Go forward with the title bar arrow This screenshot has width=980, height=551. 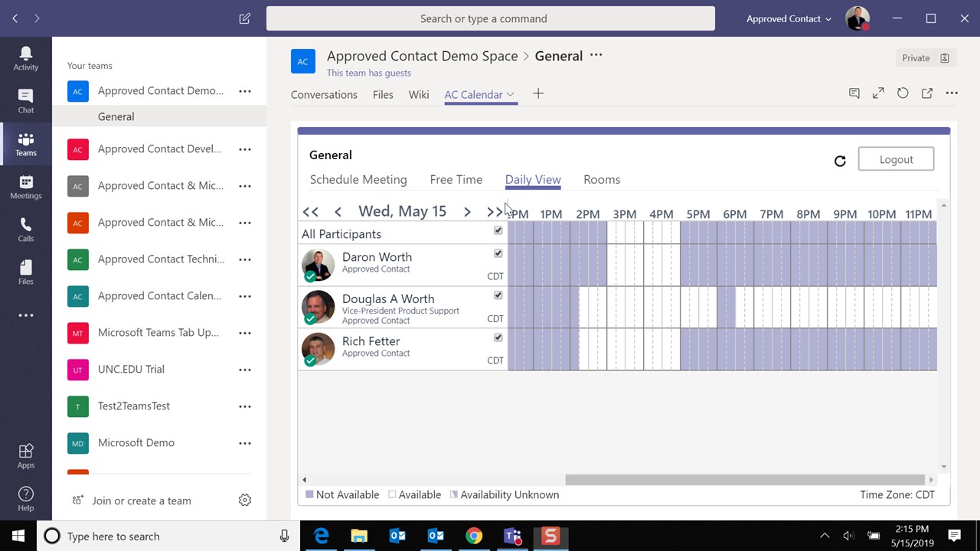(x=37, y=18)
